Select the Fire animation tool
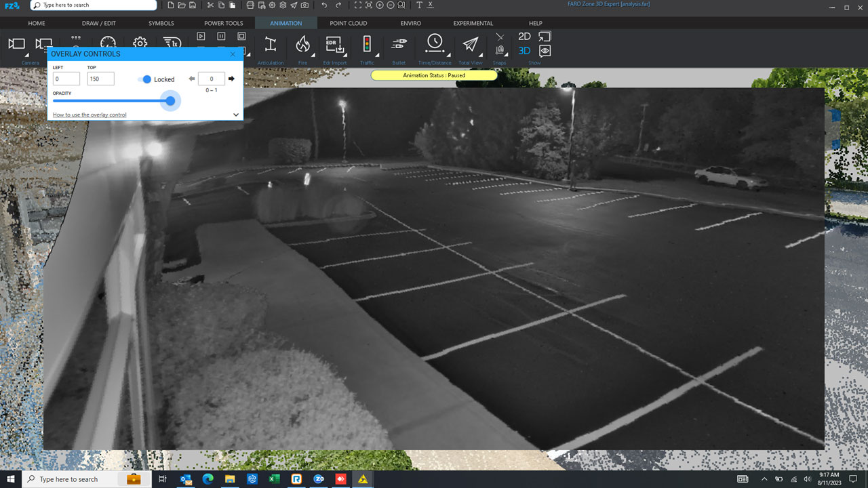The image size is (868, 488). 302,45
